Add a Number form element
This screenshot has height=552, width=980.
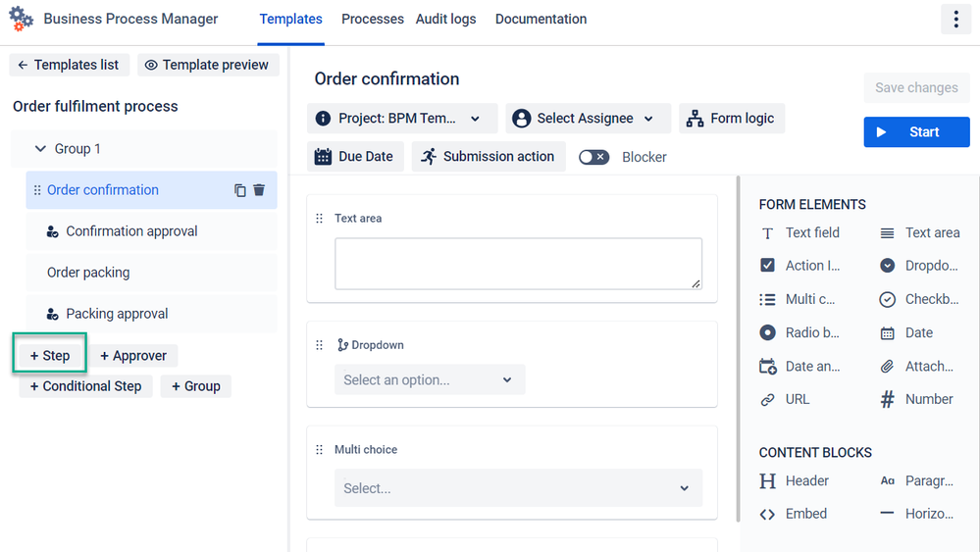click(917, 400)
